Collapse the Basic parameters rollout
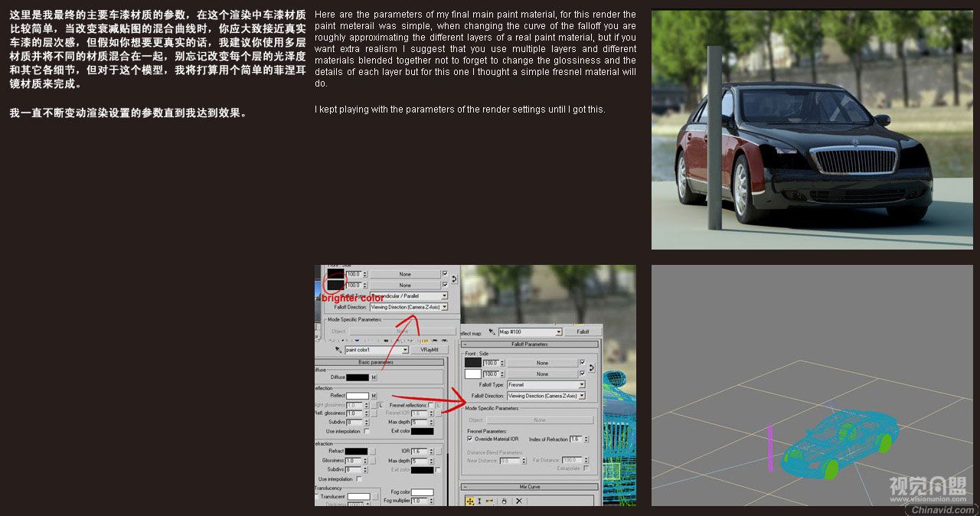Image resolution: width=980 pixels, height=516 pixels. [376, 362]
